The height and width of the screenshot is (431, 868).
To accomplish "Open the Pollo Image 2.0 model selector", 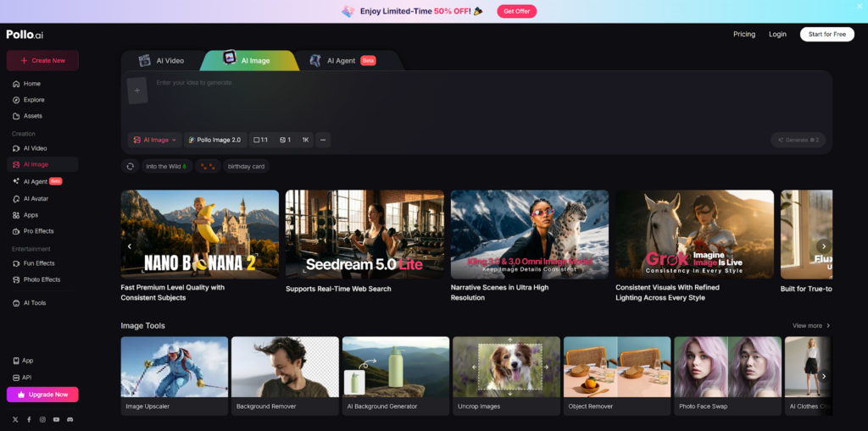I will pos(214,140).
